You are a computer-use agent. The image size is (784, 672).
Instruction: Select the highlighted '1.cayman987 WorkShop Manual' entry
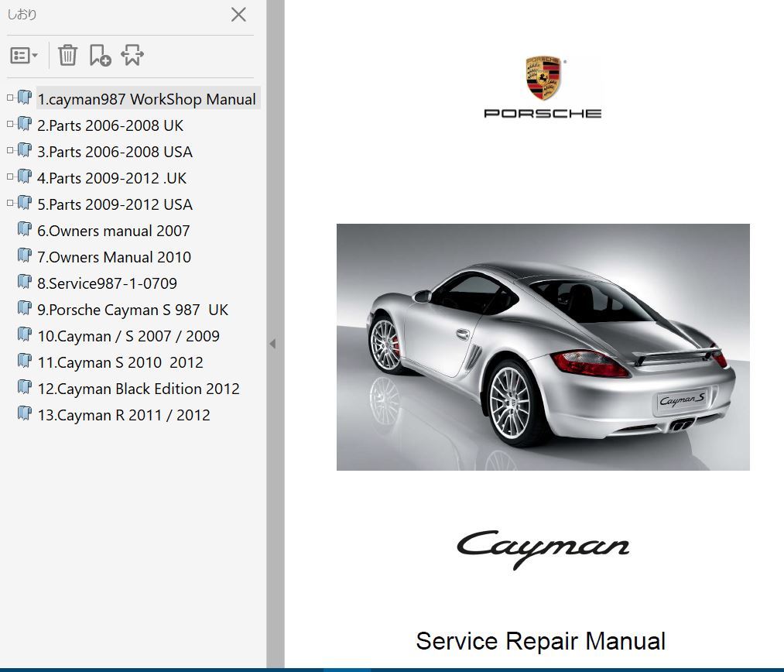pos(146,99)
